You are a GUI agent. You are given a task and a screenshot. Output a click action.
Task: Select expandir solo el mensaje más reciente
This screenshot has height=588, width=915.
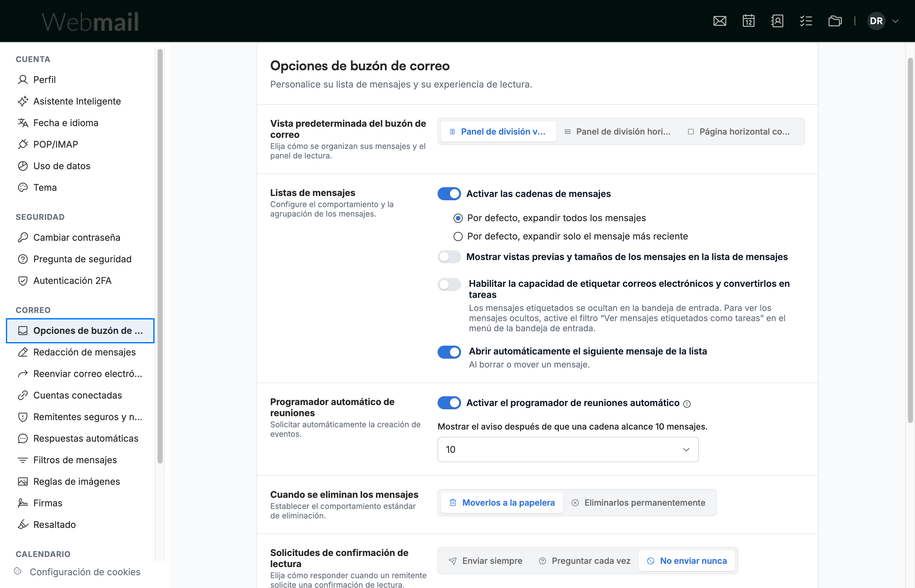pos(458,237)
